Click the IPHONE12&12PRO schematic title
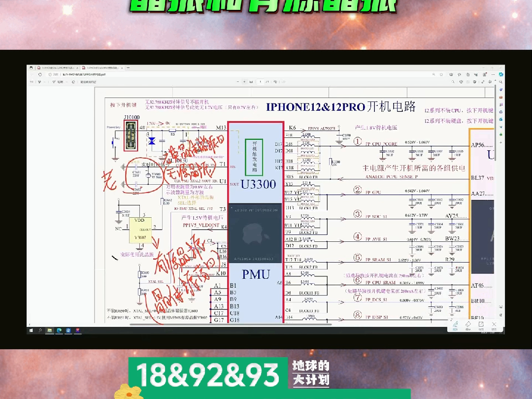The height and width of the screenshot is (399, 532). pos(341,107)
